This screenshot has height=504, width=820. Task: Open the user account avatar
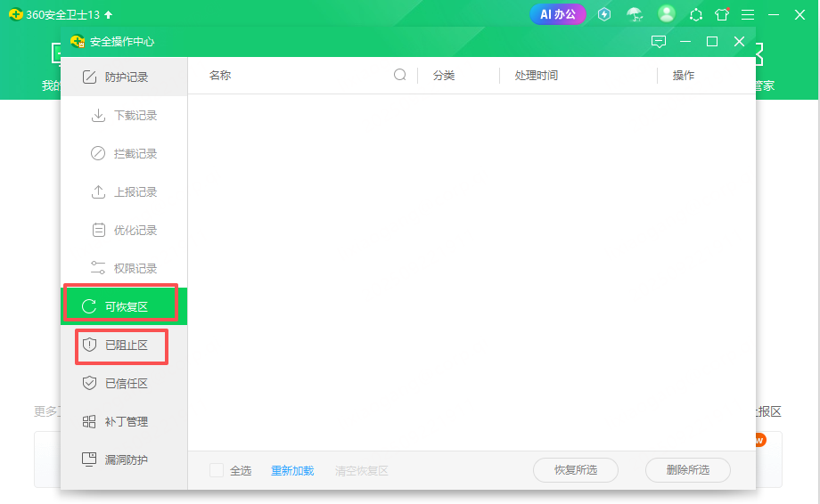point(666,14)
